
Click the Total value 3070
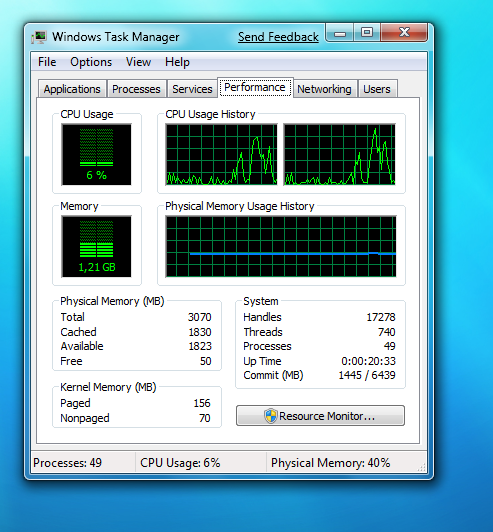200,317
